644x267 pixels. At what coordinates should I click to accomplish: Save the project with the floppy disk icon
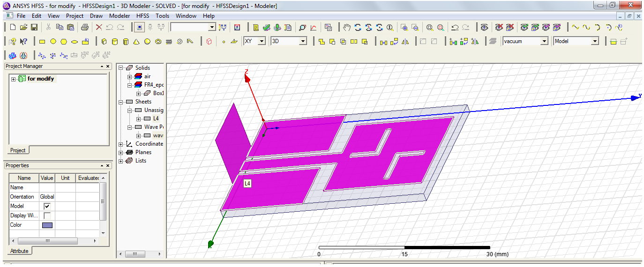(x=34, y=27)
